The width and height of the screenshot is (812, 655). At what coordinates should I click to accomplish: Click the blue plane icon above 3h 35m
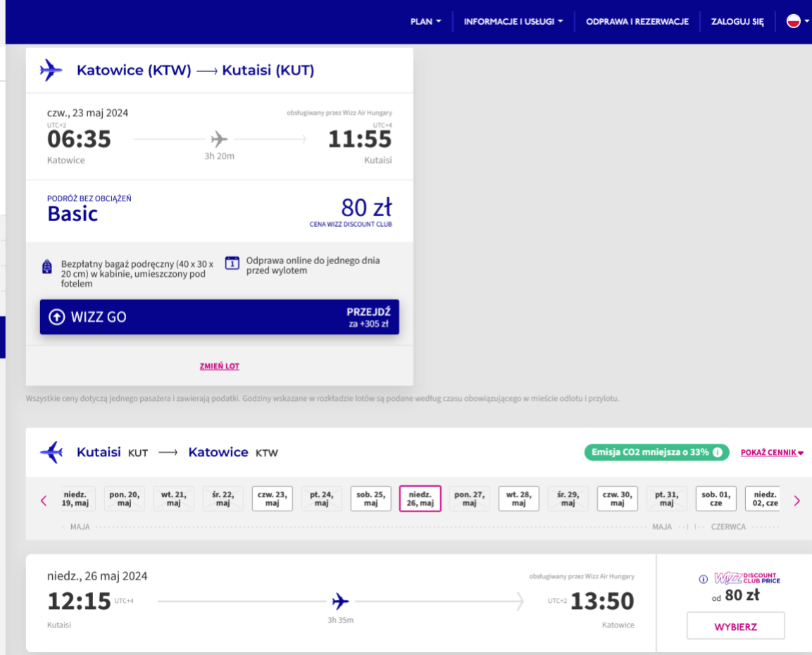(340, 601)
